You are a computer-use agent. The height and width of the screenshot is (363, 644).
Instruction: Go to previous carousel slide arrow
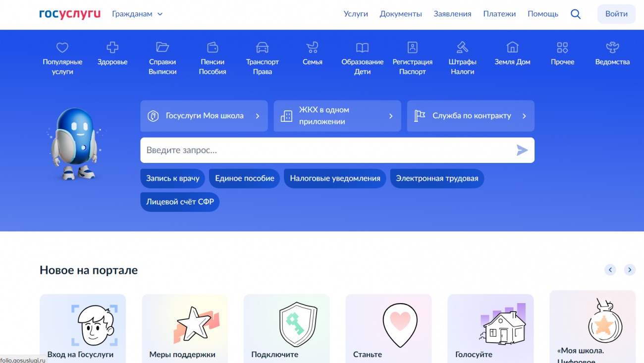[610, 270]
